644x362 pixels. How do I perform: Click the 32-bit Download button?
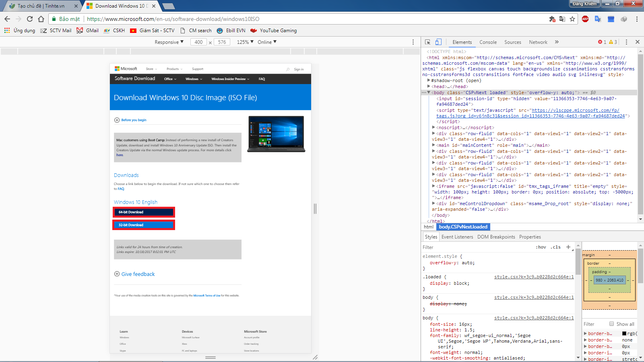click(x=144, y=225)
